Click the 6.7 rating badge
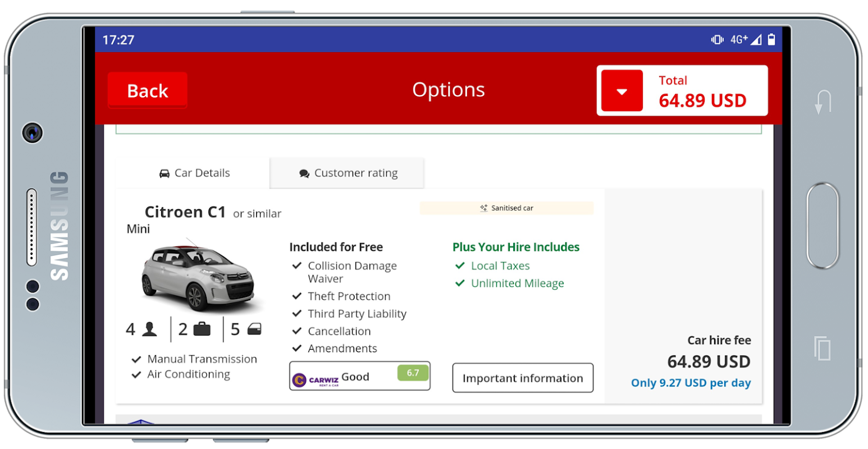This screenshot has height=449, width=868. click(413, 373)
